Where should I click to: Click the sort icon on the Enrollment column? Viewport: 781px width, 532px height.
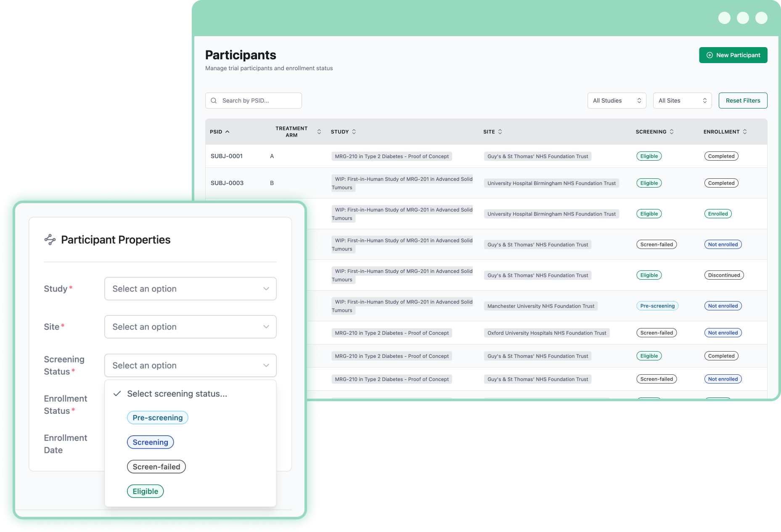[746, 132]
